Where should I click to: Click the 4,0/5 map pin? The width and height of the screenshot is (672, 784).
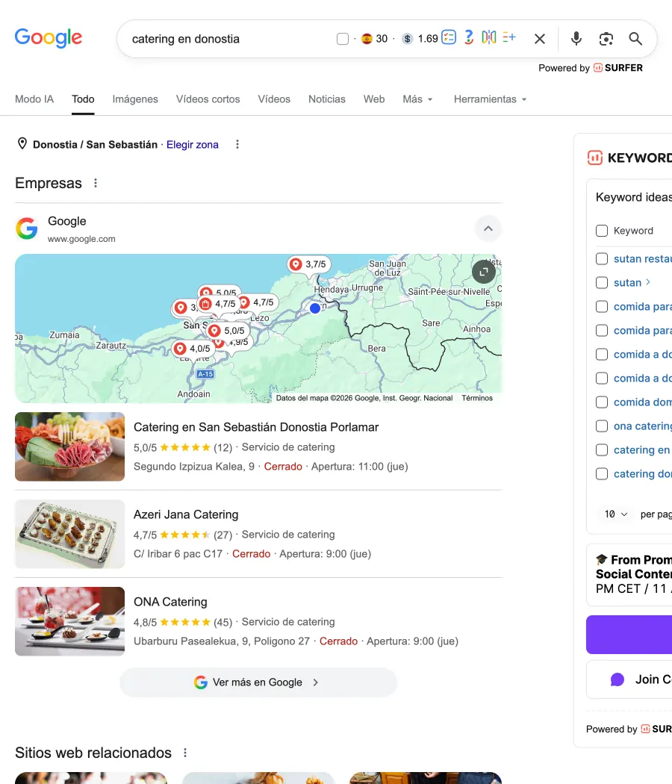[x=193, y=349]
